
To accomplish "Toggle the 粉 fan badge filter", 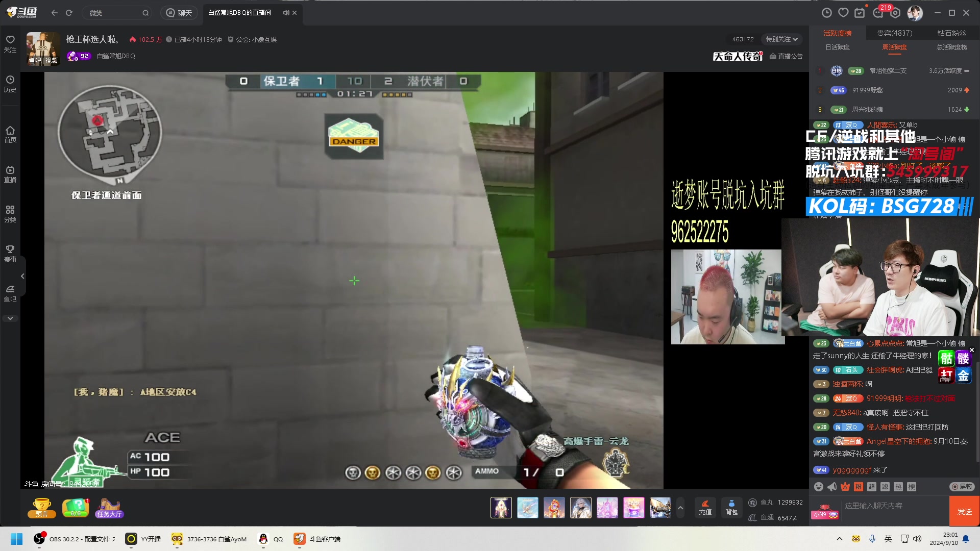I will (859, 487).
